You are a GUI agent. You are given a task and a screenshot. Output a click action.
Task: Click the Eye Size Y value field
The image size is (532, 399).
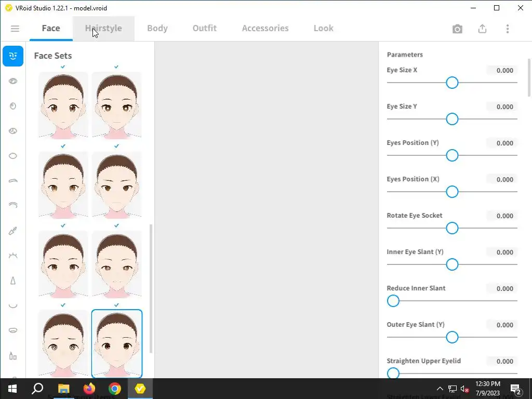point(502,107)
